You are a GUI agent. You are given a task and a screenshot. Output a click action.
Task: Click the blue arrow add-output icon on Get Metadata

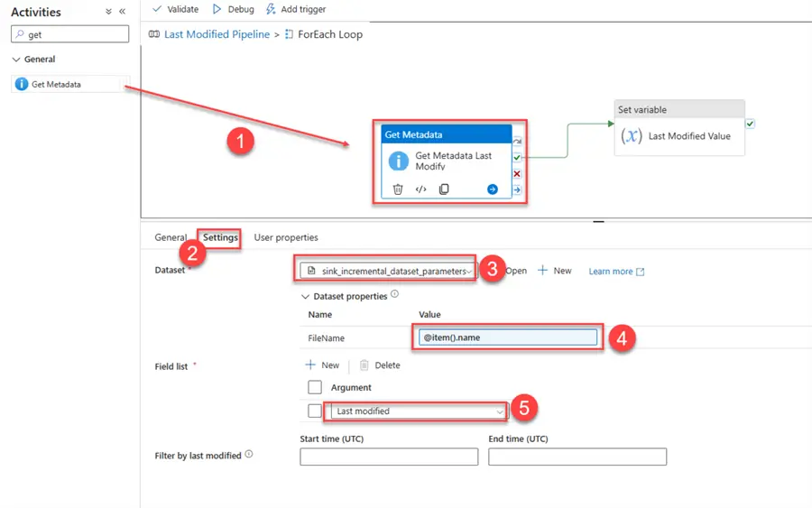[493, 189]
